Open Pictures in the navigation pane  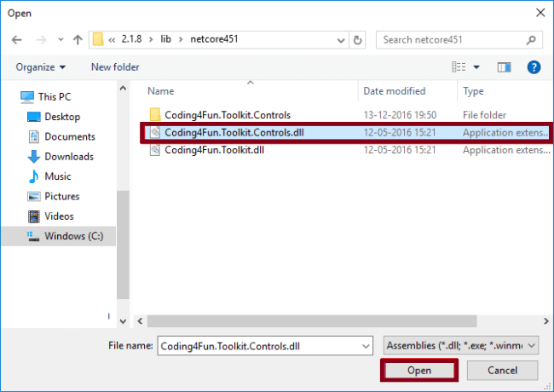coord(62,196)
